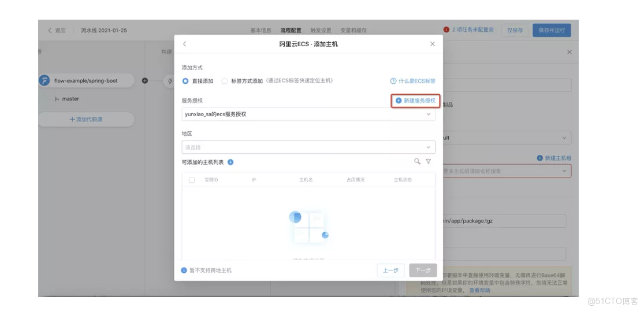Screen dimensions: 644x311
Task: Click the 添加代码源 button
Action: [87, 119]
